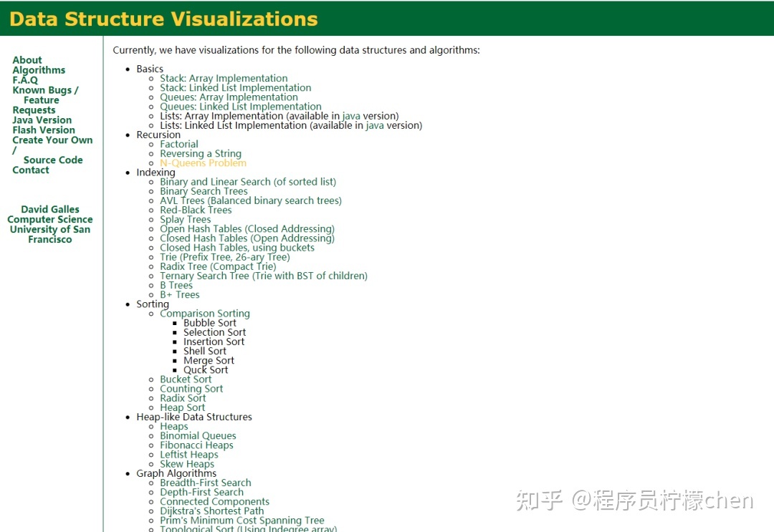The image size is (774, 532).
Task: Click the Heap-like Data Structures heading
Action: point(194,417)
